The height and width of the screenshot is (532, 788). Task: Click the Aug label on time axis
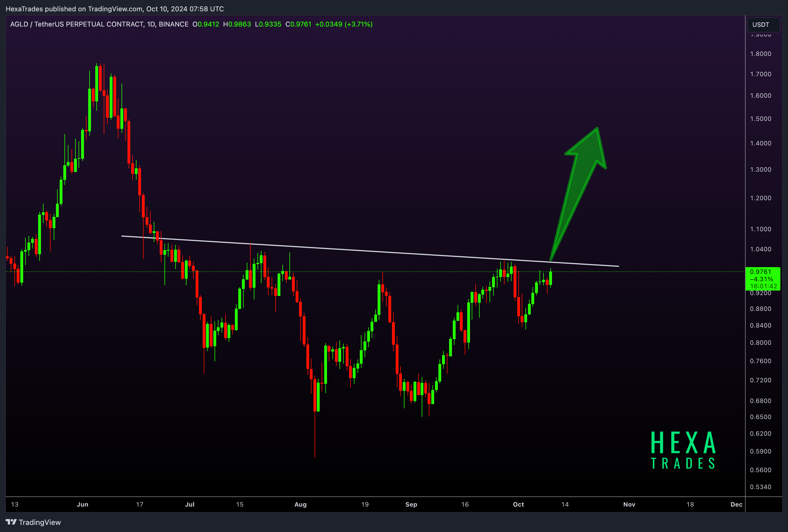pyautogui.click(x=300, y=504)
